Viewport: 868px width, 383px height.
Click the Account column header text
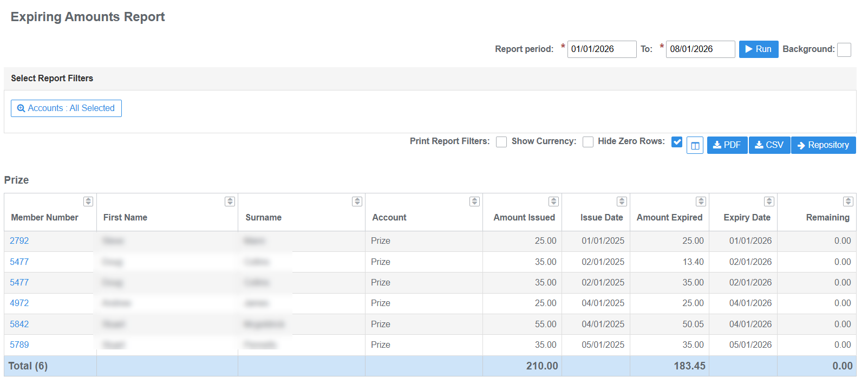[x=389, y=218]
